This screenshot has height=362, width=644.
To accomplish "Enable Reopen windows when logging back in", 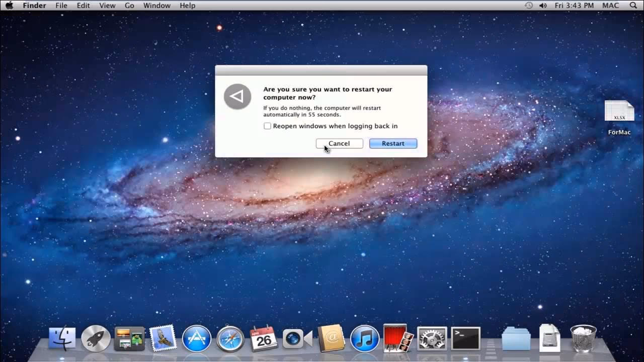I will [267, 126].
